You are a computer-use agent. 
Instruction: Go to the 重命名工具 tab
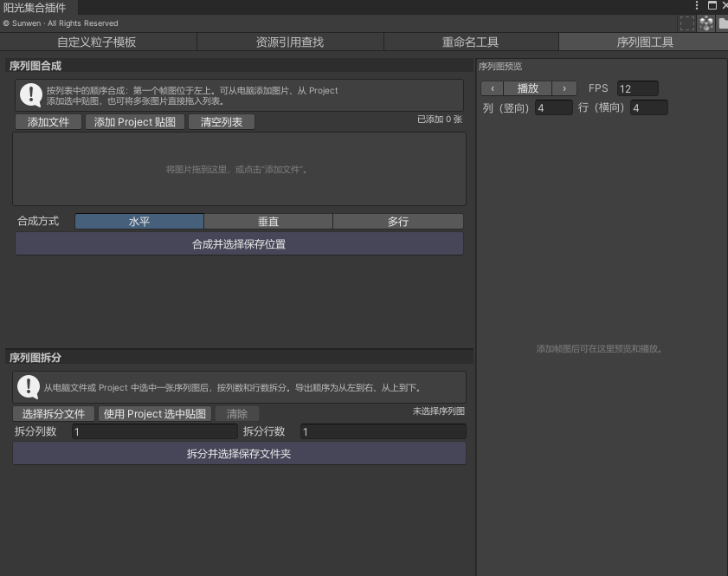coord(470,42)
